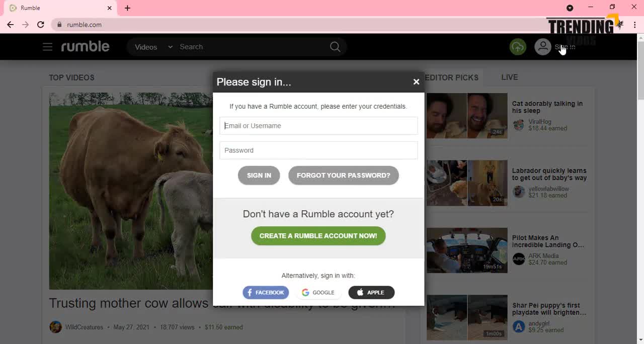Switch to the EDITOR PICKS tab
Viewport: 644px width, 344px height.
451,77
